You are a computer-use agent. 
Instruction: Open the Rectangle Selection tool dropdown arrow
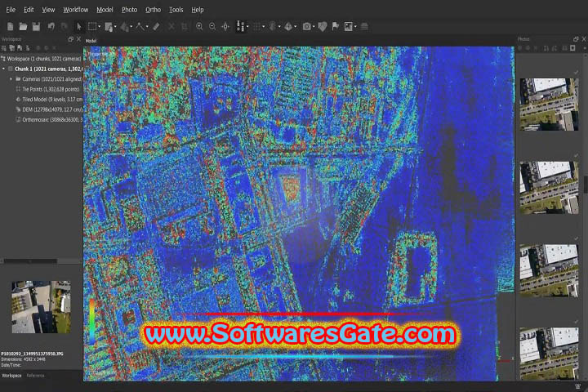100,27
